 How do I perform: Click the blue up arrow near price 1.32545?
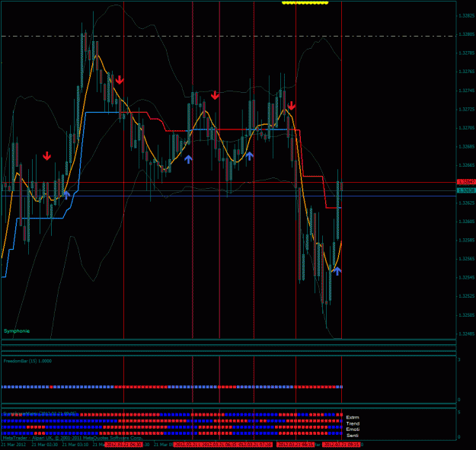[x=337, y=270]
